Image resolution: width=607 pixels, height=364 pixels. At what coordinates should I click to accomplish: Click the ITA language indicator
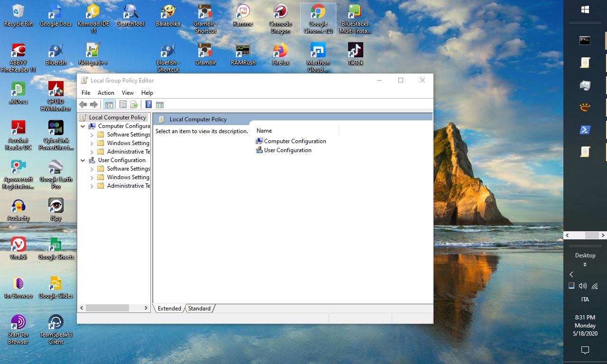[585, 300]
